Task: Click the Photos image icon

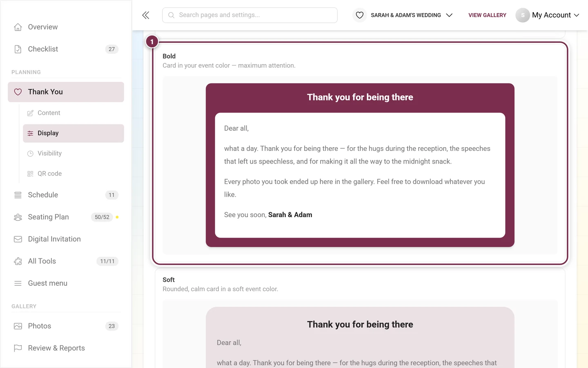Action: click(x=18, y=326)
